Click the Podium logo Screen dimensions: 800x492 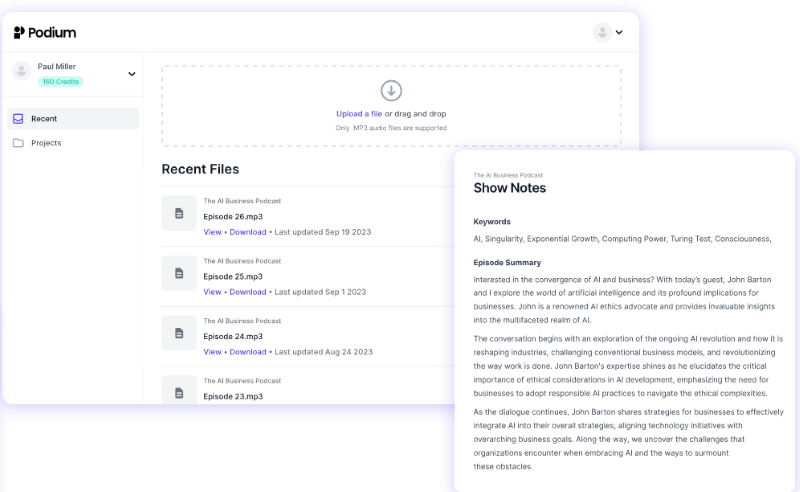(x=45, y=32)
